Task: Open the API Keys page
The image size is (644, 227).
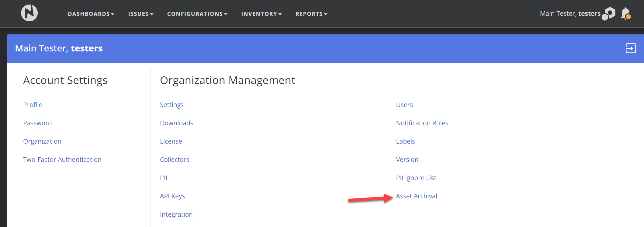Action: (x=172, y=196)
